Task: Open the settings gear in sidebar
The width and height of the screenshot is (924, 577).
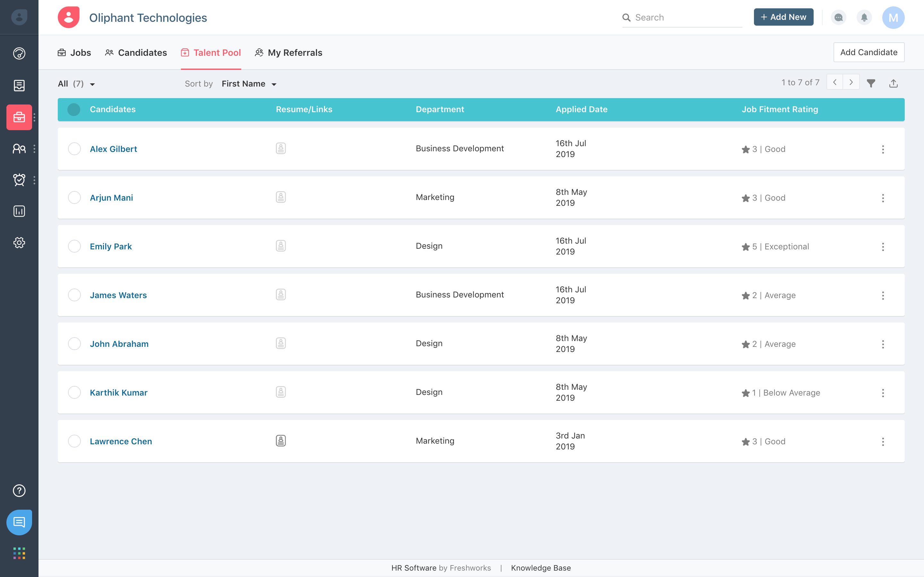Action: 19,243
